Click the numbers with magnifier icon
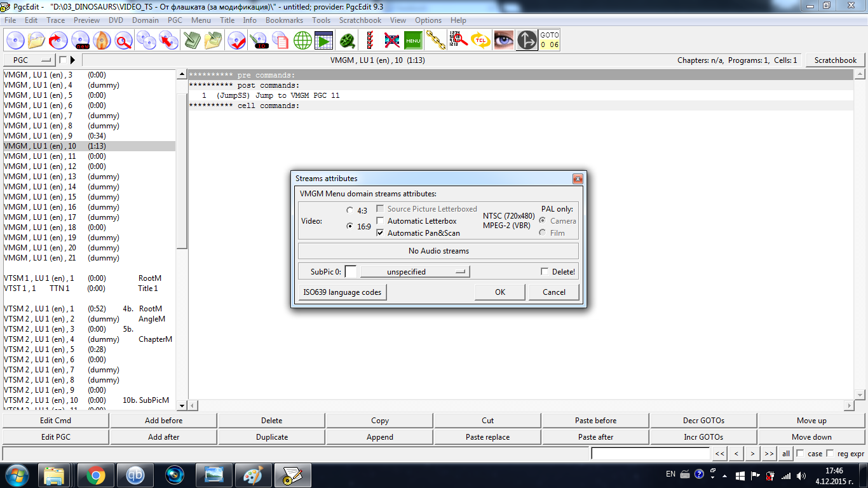Screen dimensions: 868x488 (x=458, y=41)
